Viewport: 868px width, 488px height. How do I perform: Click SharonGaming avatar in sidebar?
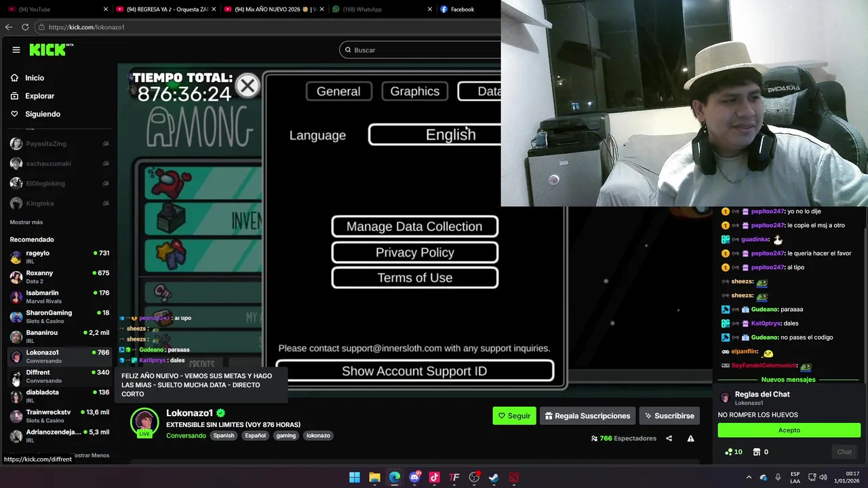tap(16, 317)
